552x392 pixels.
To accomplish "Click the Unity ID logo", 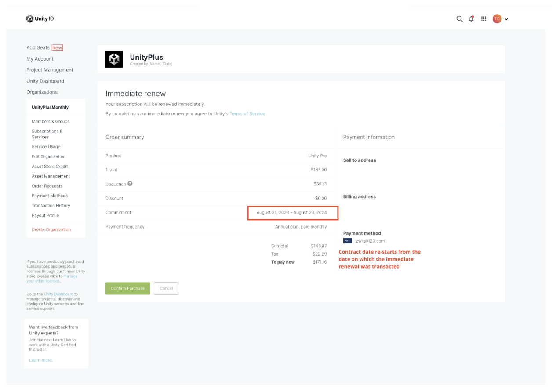I will (x=40, y=19).
